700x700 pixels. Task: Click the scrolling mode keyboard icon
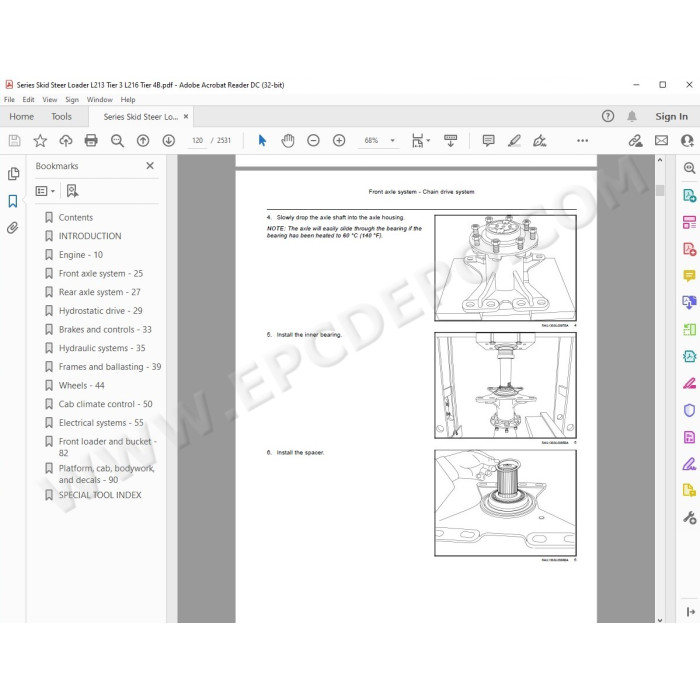450,141
